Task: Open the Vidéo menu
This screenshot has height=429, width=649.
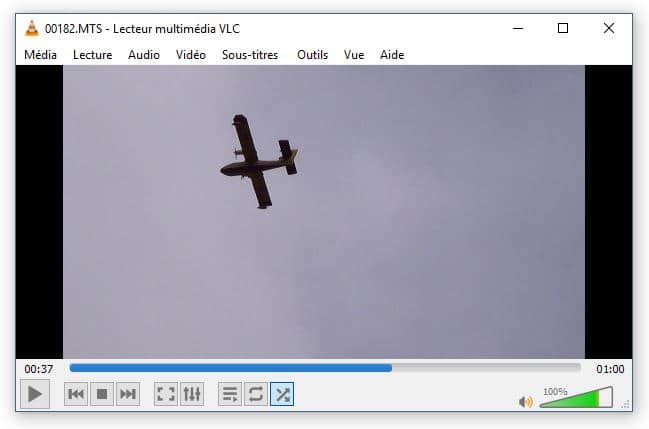Action: 191,55
